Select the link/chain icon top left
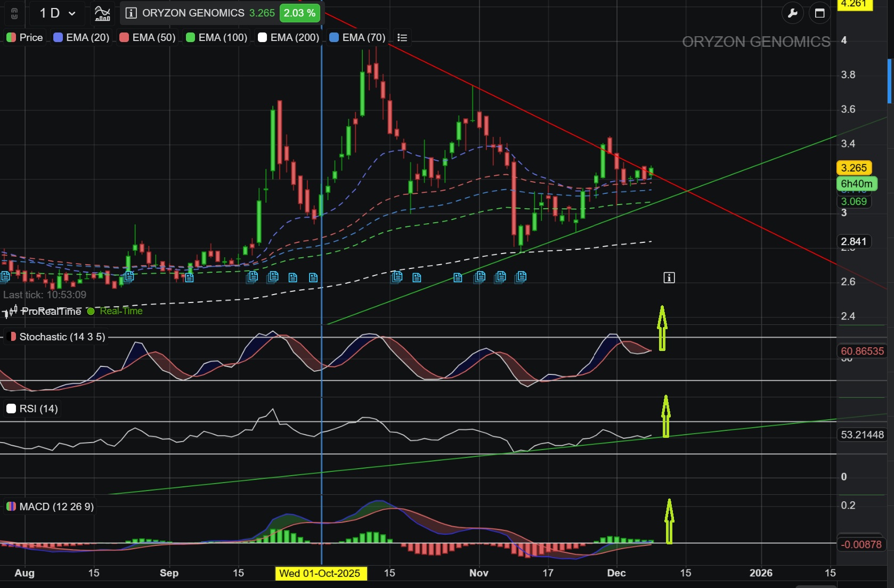Screen dimensions: 894x588 [x=14, y=13]
